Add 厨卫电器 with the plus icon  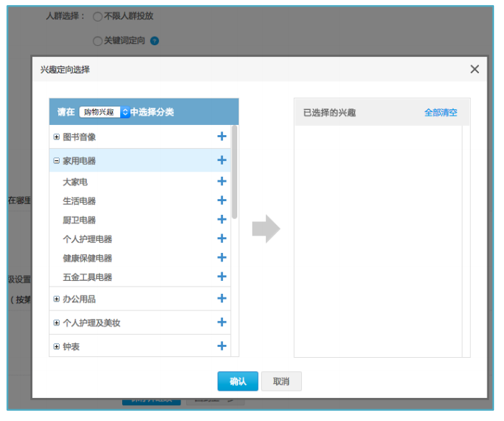(221, 220)
